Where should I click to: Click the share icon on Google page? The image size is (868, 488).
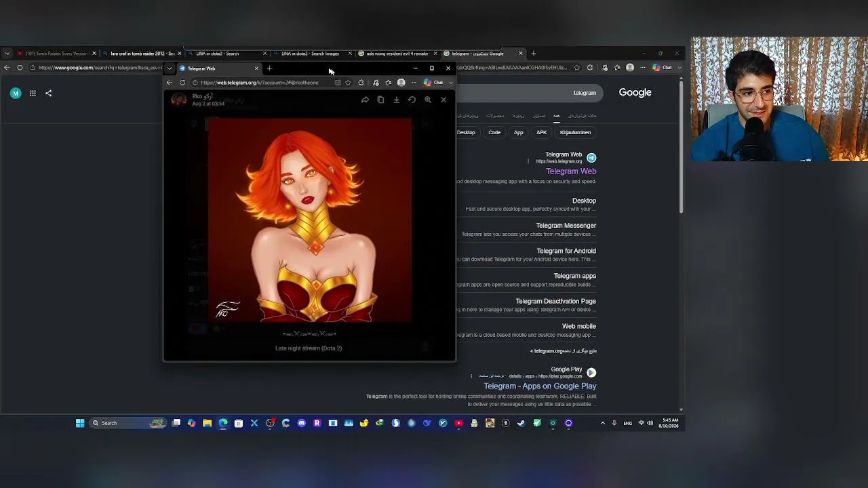tap(49, 94)
